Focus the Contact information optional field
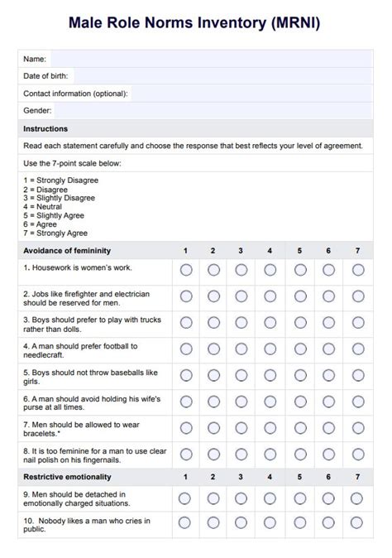The height and width of the screenshot is (558, 392). (252, 94)
